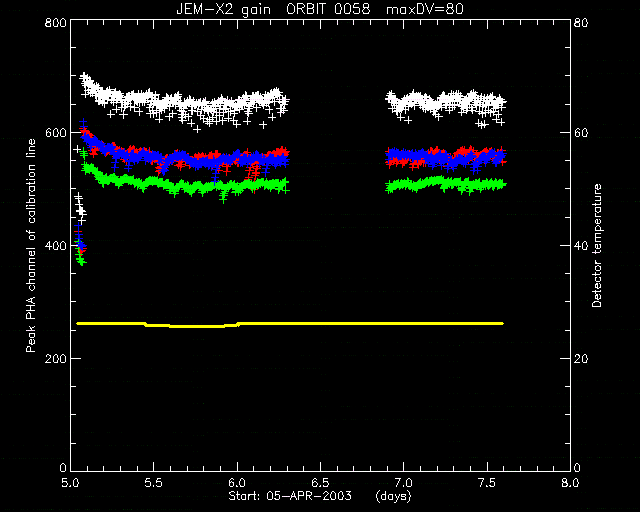Click the 7.0 tick label on time axis
This screenshot has width=640, height=512.
tap(404, 483)
